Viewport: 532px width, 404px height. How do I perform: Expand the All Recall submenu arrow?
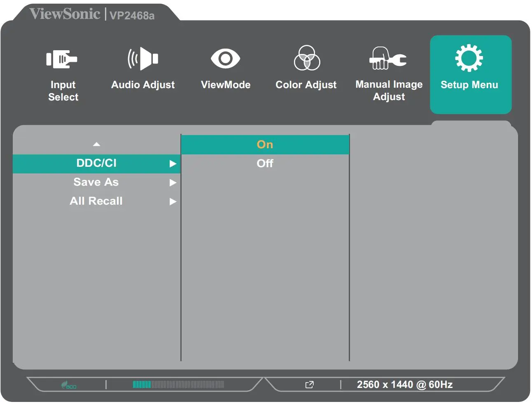(173, 202)
